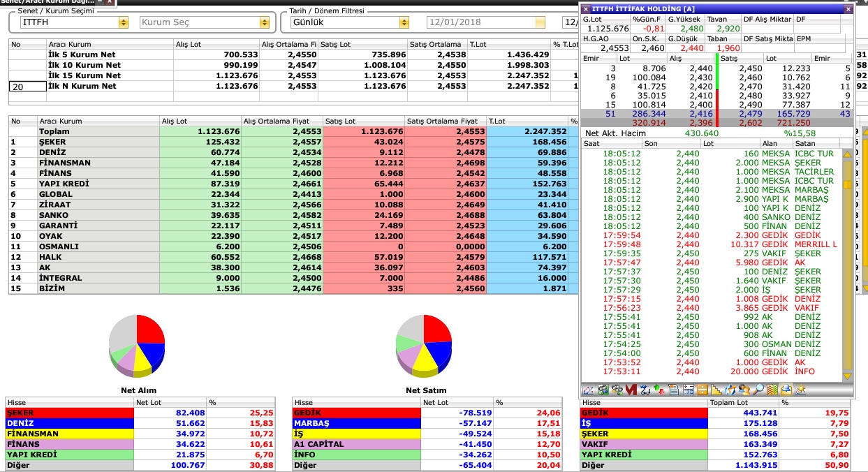Screen dimensions: 868x472
Task: Click the magnifying glass search icon
Action: tap(759, 390)
